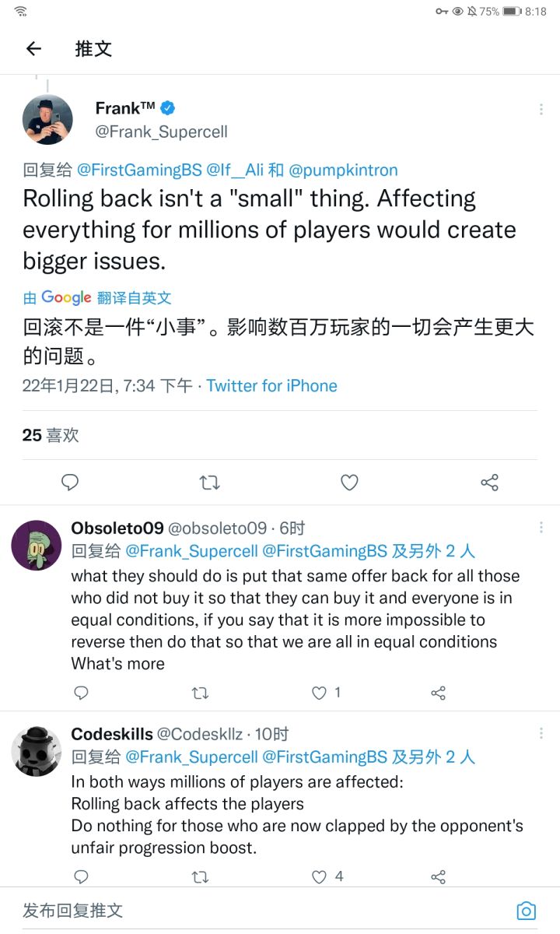Retweet Frank's main tweet
Screen dimensions: 560x934
click(209, 483)
